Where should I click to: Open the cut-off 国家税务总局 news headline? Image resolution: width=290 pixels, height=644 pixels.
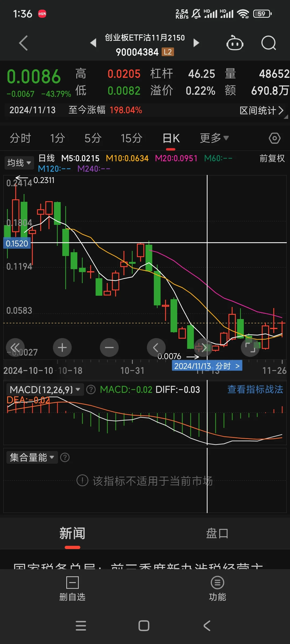click(138, 566)
